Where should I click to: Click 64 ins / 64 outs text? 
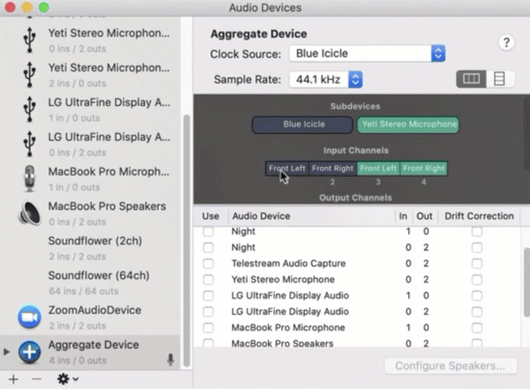[83, 291]
